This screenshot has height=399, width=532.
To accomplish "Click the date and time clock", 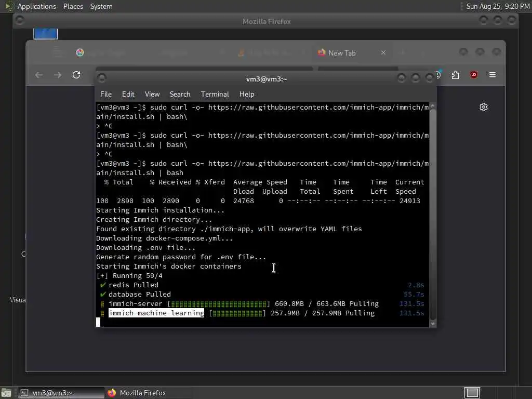I will tap(498, 6).
